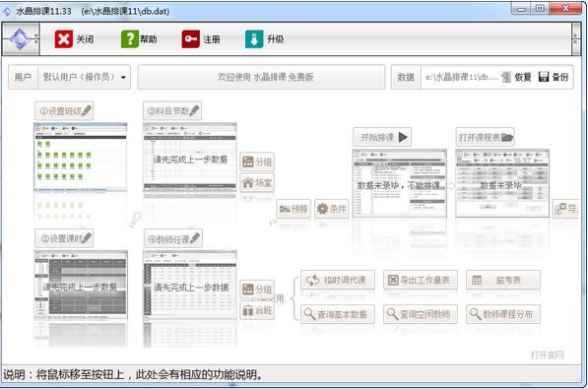The image size is (588, 389).
Task: Open the 打开课程表 timetable button
Action: point(485,137)
